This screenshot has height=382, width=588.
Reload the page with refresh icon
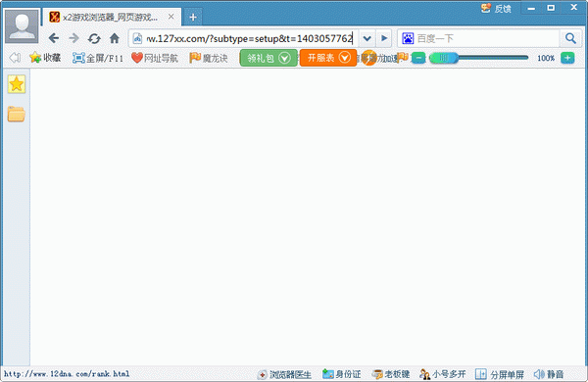click(x=94, y=38)
